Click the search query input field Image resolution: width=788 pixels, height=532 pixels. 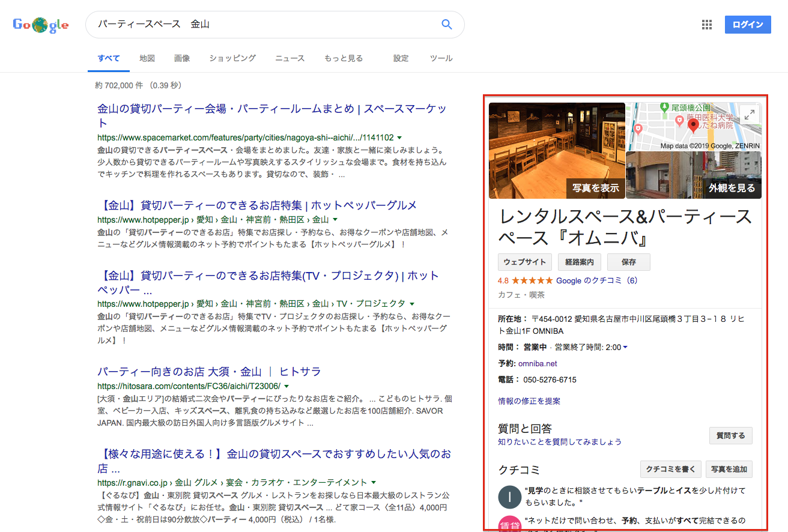tap(264, 25)
